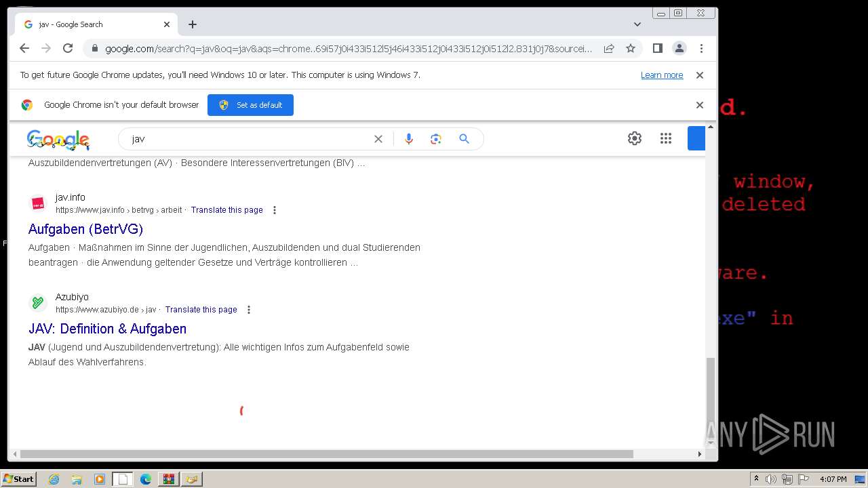Click the jav.info site favicon
The image size is (868, 488).
click(x=38, y=203)
